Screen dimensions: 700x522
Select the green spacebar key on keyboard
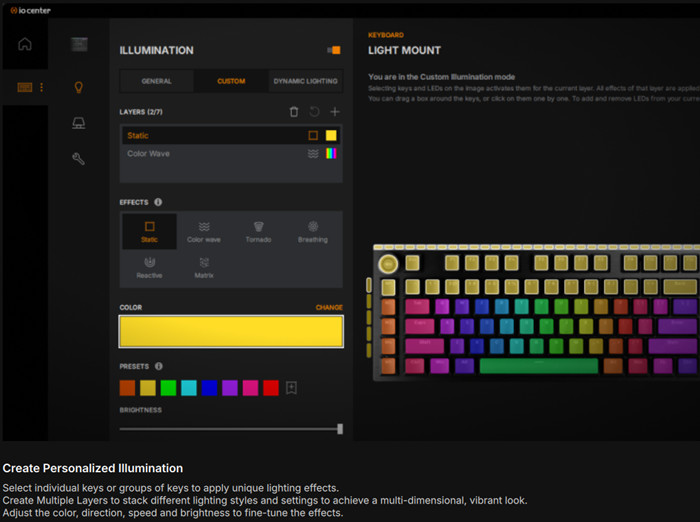[x=538, y=366]
